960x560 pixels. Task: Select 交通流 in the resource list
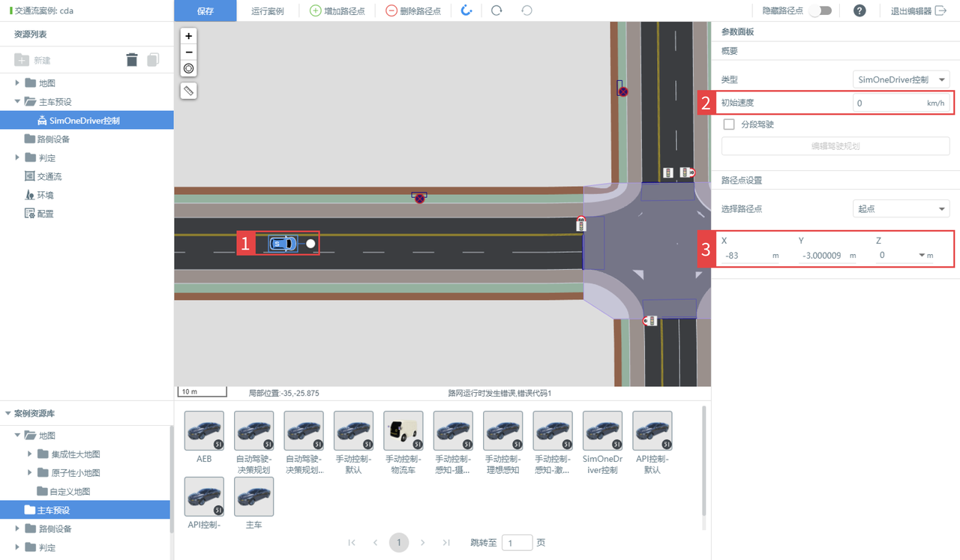pyautogui.click(x=49, y=177)
